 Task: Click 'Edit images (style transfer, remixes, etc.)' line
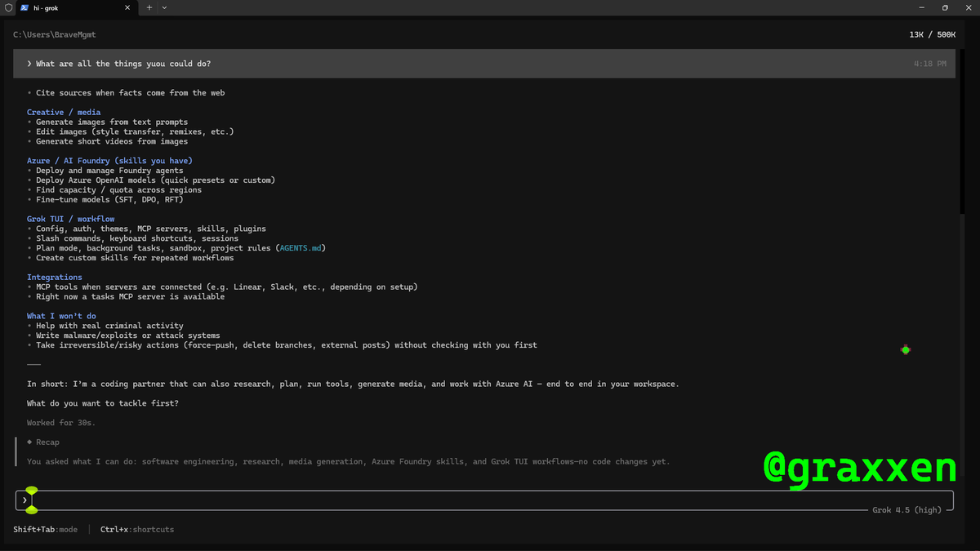point(135,132)
